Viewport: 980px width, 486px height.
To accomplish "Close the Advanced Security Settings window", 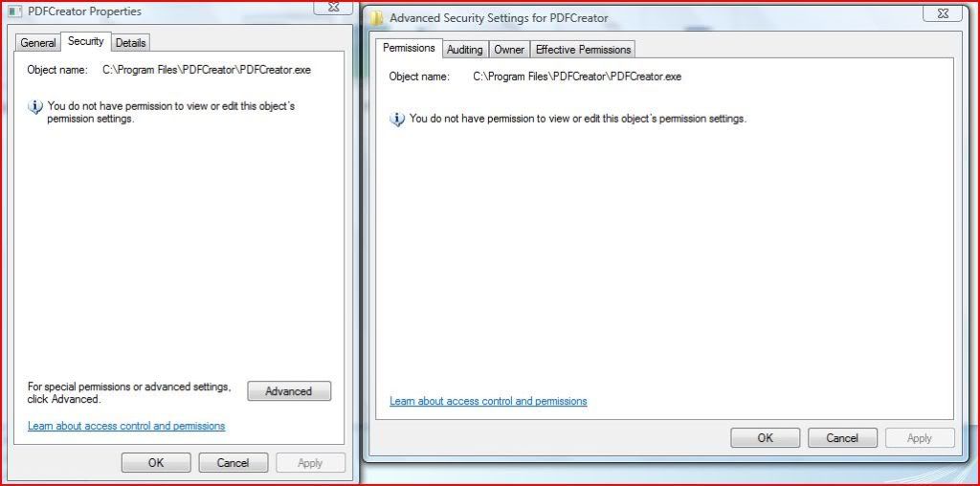I will (x=943, y=13).
